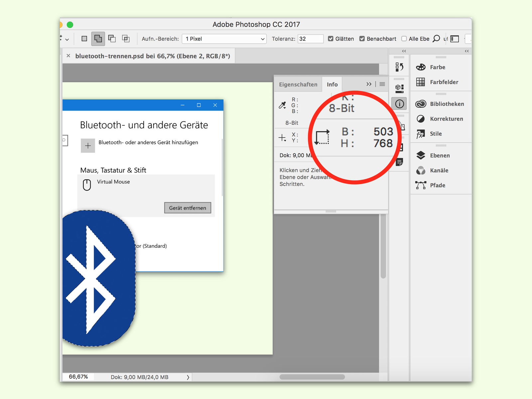The width and height of the screenshot is (532, 399).
Task: Select the New selection mode icon
Action: (84, 39)
